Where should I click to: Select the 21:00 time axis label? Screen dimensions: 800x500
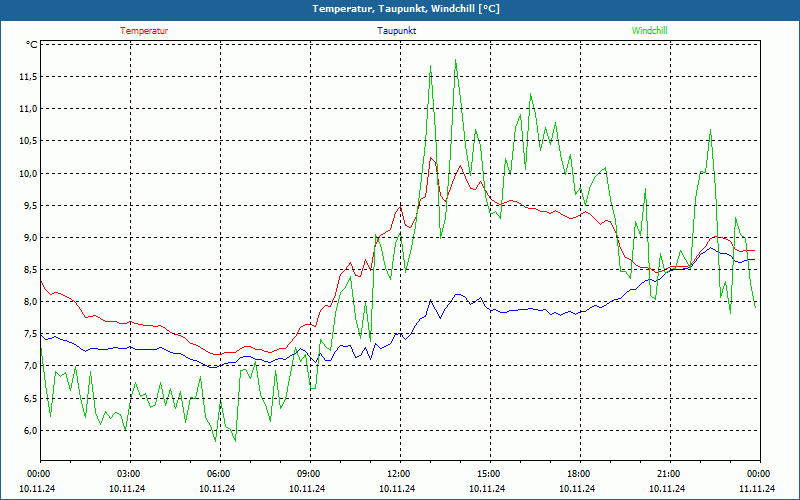669,474
